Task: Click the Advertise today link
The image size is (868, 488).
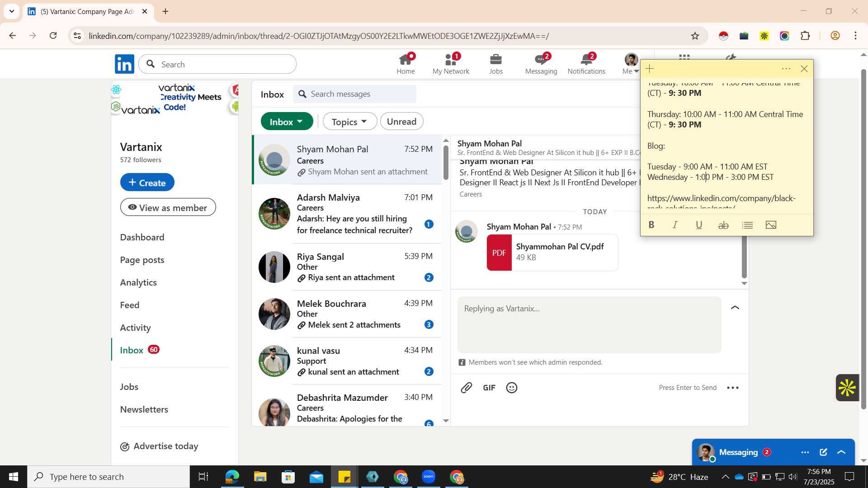Action: click(x=159, y=446)
